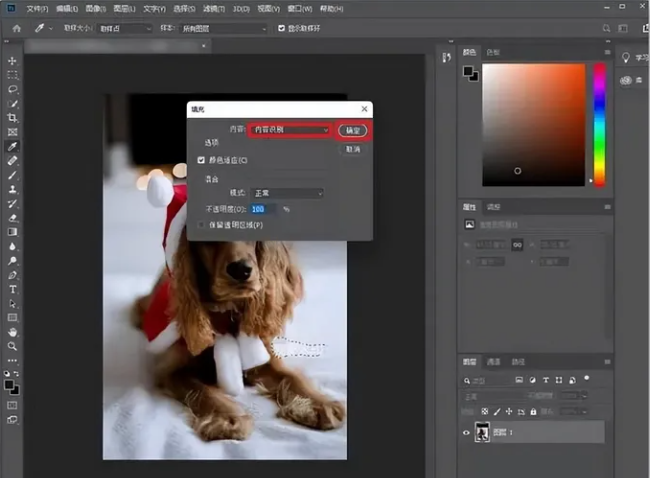
Task: Select the Crop tool
Action: tap(12, 117)
